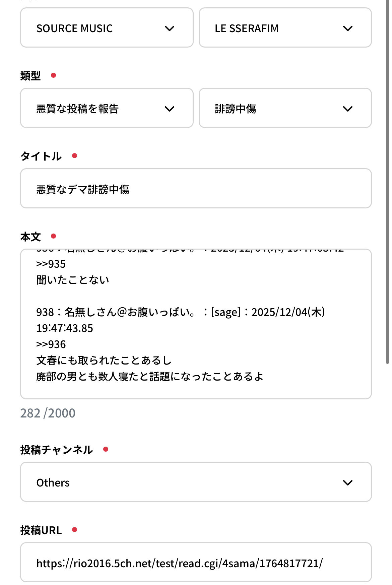
Task: Open the 悪質な投稿を報告 type dropdown
Action: [x=107, y=108]
